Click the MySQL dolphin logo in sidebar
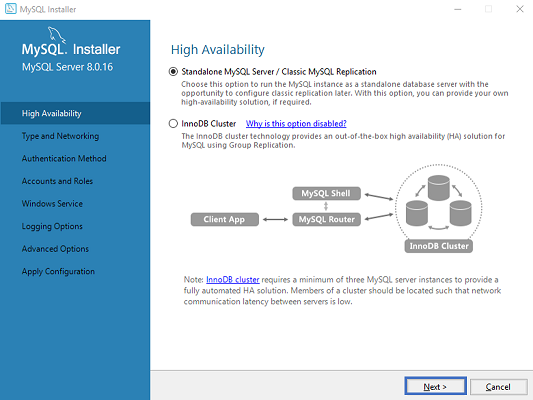This screenshot has height=400, width=533. [x=56, y=34]
